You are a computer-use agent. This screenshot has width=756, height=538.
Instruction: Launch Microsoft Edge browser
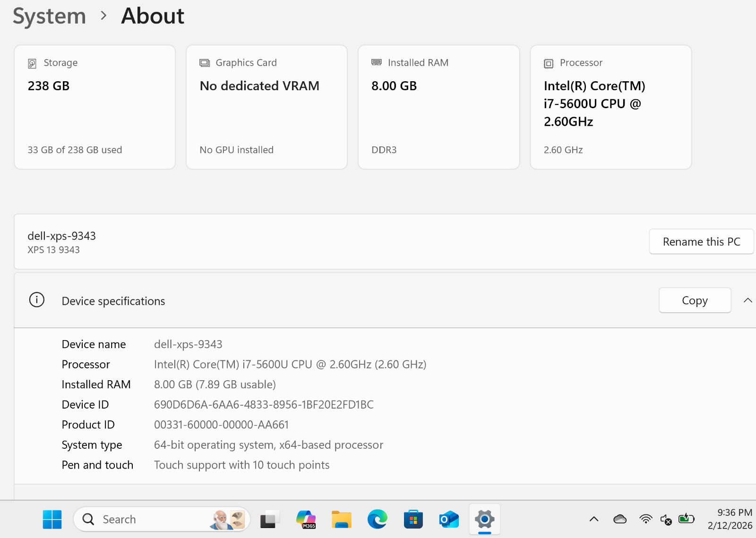[x=378, y=520]
